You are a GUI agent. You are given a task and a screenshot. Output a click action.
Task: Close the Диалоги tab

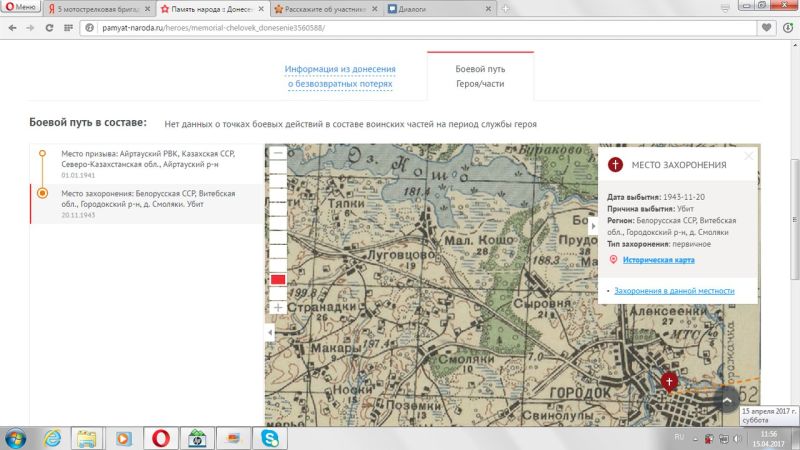pyautogui.click(x=488, y=9)
